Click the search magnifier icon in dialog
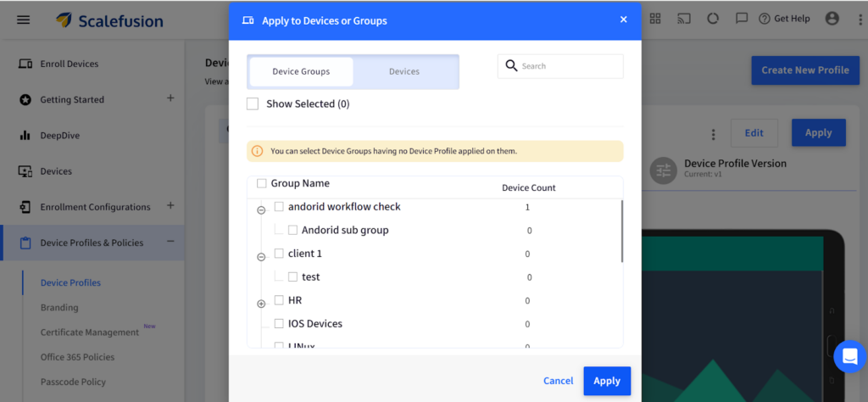The image size is (868, 402). (511, 66)
